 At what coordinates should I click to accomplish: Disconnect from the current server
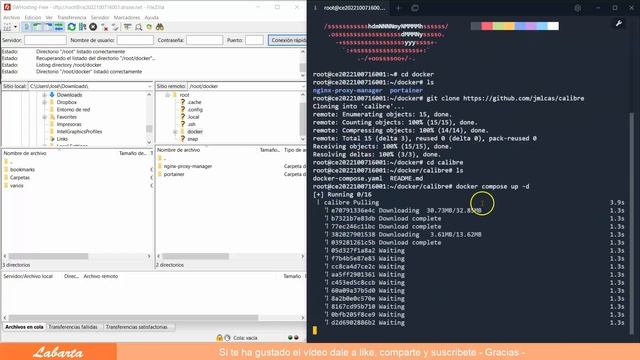[x=104, y=27]
